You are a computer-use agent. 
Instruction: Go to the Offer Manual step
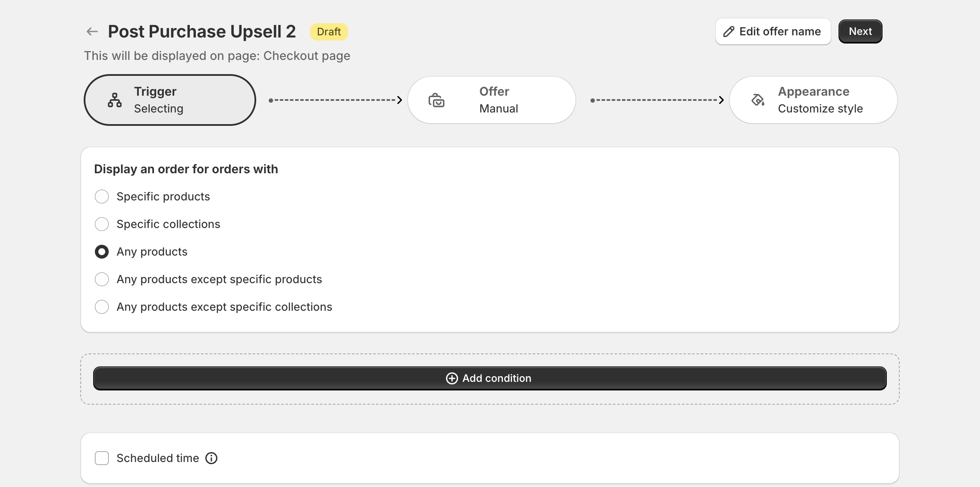coord(492,100)
